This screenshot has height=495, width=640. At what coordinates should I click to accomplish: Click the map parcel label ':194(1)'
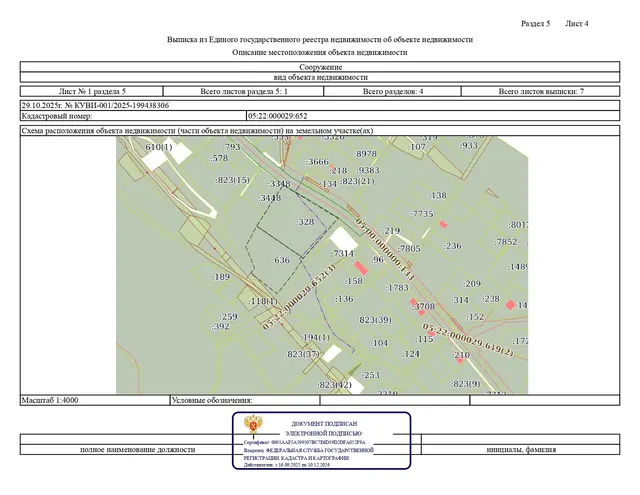pos(316,337)
